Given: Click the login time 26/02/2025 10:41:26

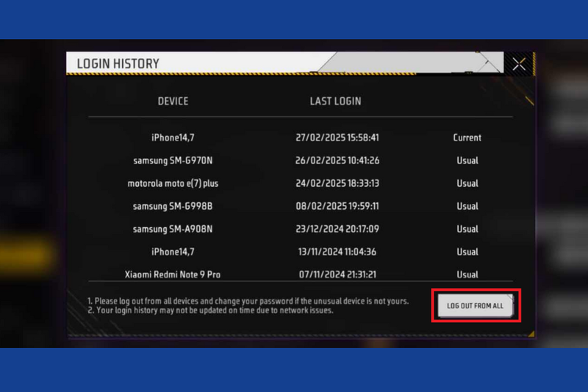Looking at the screenshot, I should click(x=337, y=160).
